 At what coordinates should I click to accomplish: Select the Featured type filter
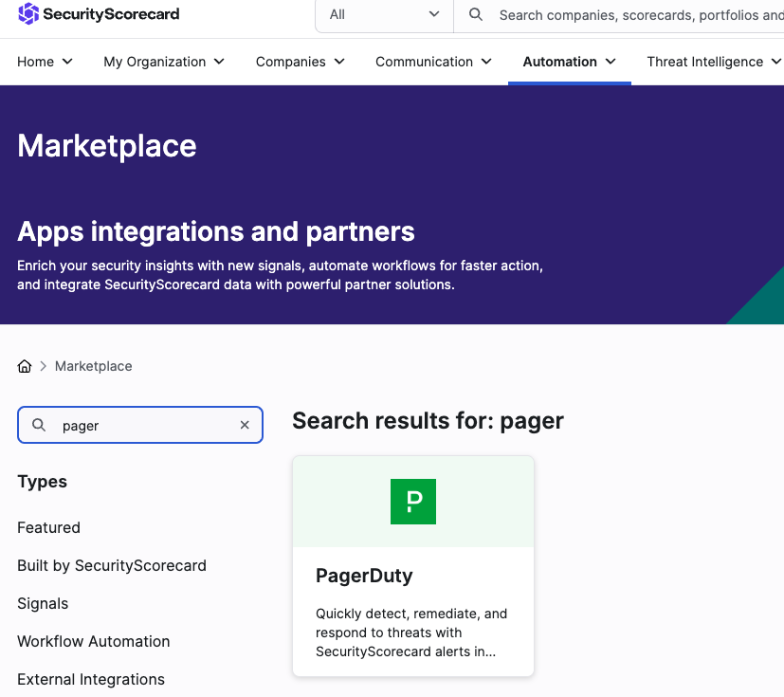tap(48, 527)
